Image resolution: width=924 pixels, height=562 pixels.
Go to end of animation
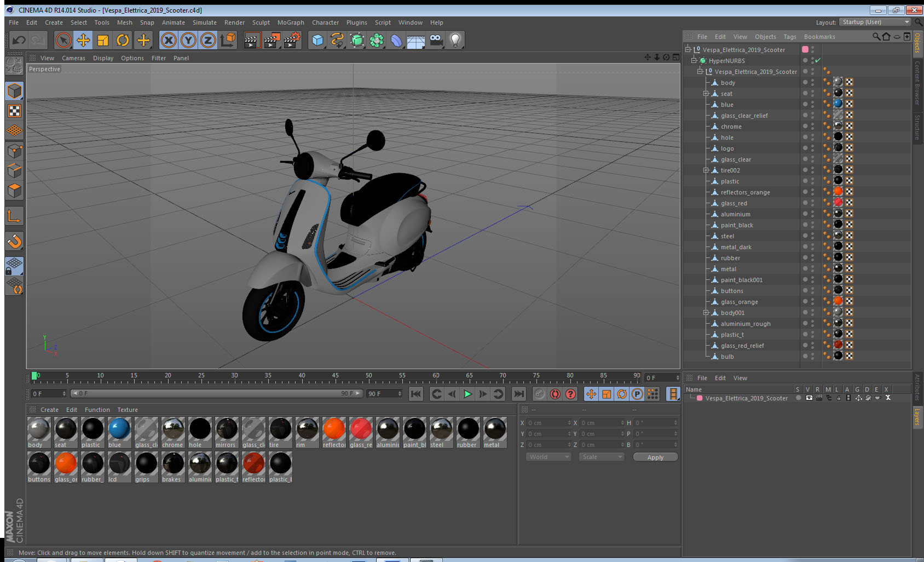[x=519, y=394]
